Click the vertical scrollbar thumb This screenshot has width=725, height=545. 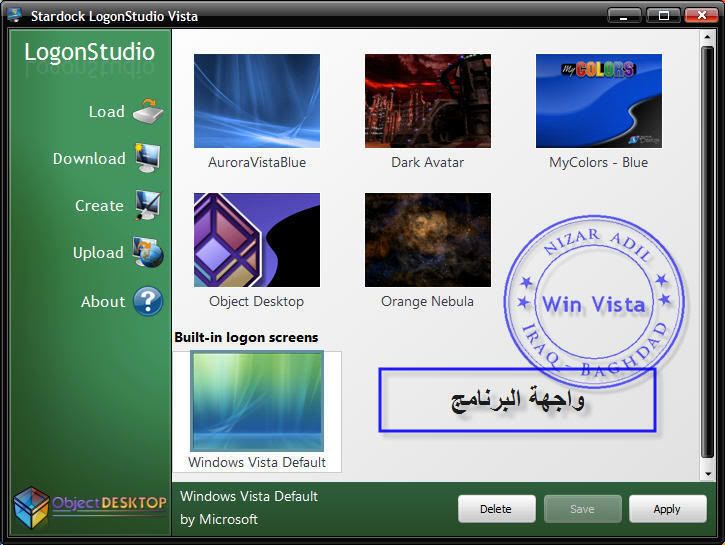coord(707,252)
